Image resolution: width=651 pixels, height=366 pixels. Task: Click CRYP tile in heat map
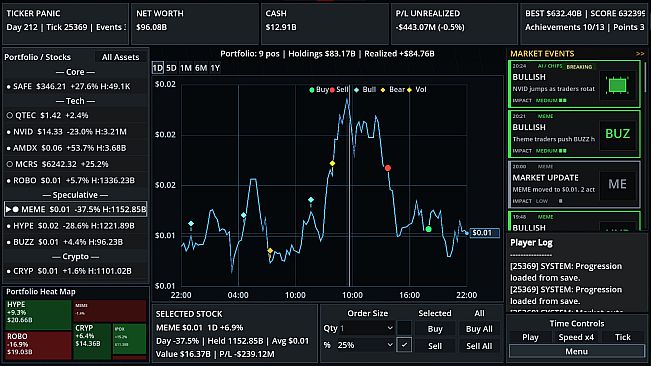coord(92,341)
